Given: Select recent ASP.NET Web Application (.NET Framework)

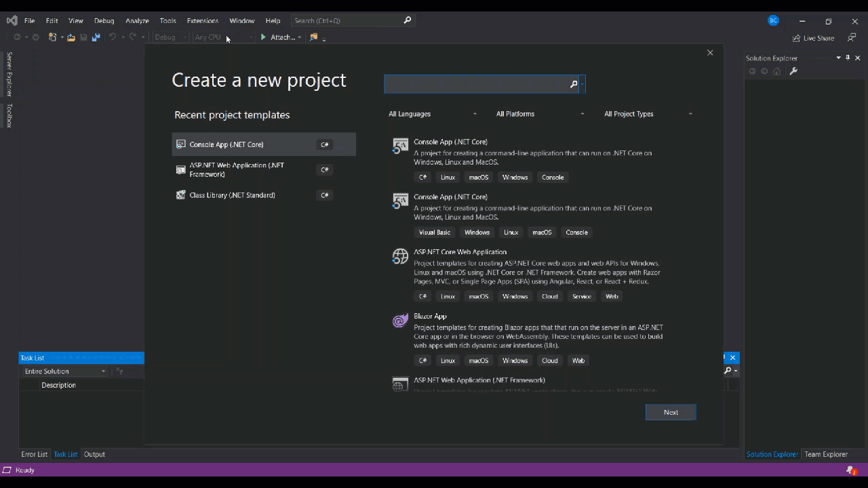Looking at the screenshot, I should (264, 169).
